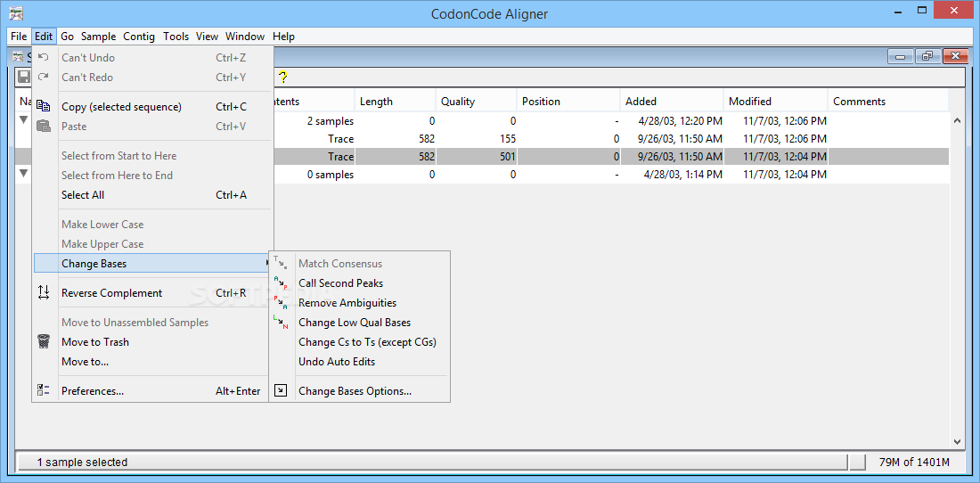Viewport: 980px width, 483px height.
Task: Click the Change Bases Options arrow icon
Action: (281, 391)
